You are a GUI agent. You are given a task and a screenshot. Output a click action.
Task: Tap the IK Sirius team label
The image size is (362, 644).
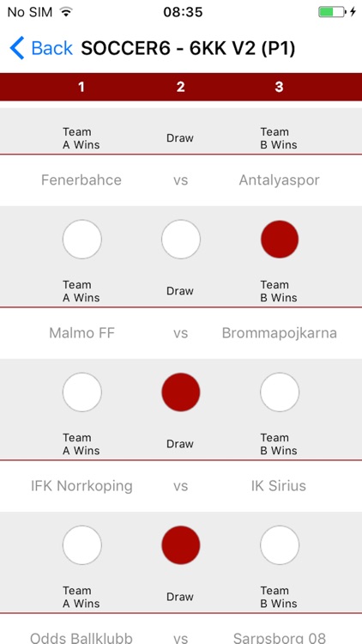[x=279, y=486]
